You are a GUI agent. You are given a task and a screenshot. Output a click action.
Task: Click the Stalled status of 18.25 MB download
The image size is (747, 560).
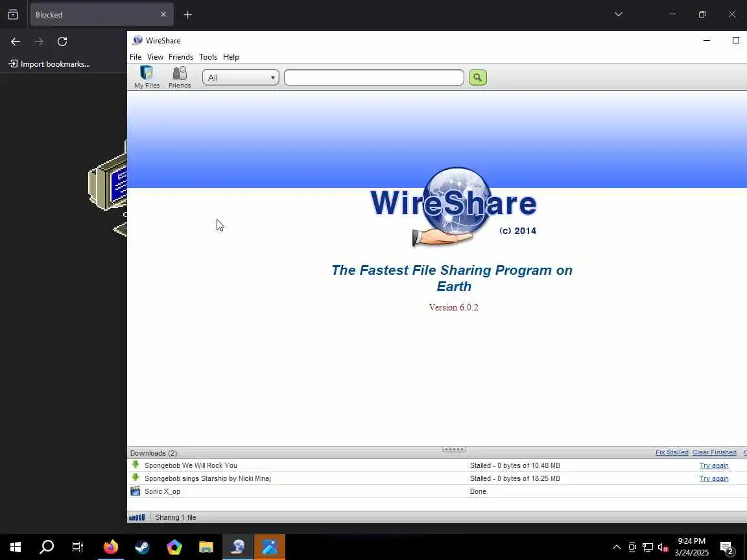[x=515, y=478]
